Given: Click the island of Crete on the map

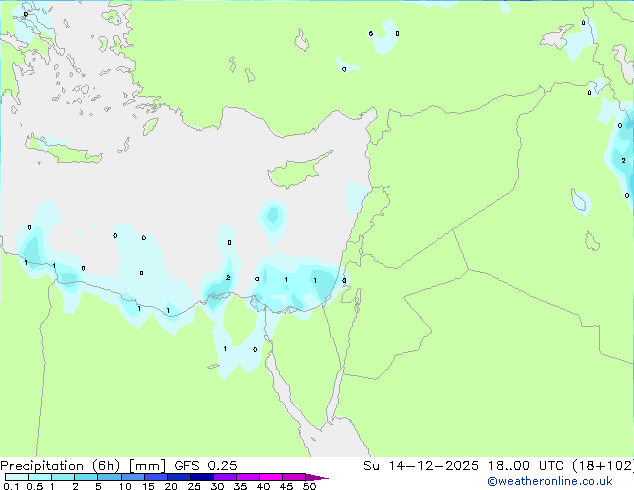Looking at the screenshot, I should pyautogui.click(x=63, y=150).
